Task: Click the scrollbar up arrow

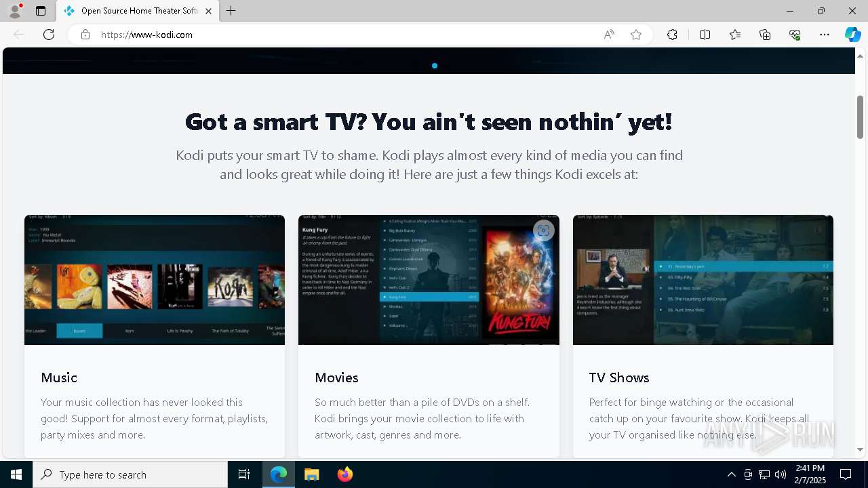Action: point(861,56)
